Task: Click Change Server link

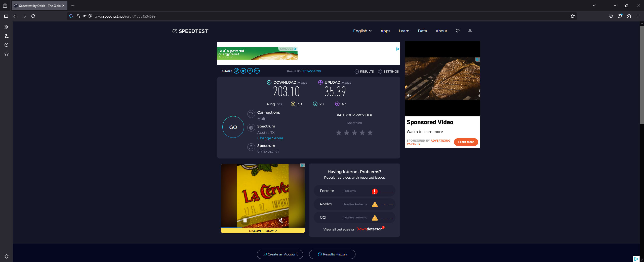Action: [270, 138]
